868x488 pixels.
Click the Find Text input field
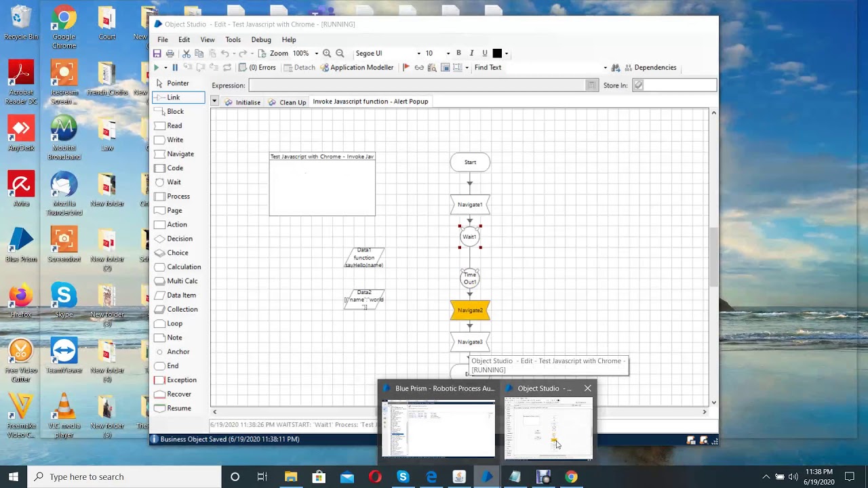(x=552, y=68)
